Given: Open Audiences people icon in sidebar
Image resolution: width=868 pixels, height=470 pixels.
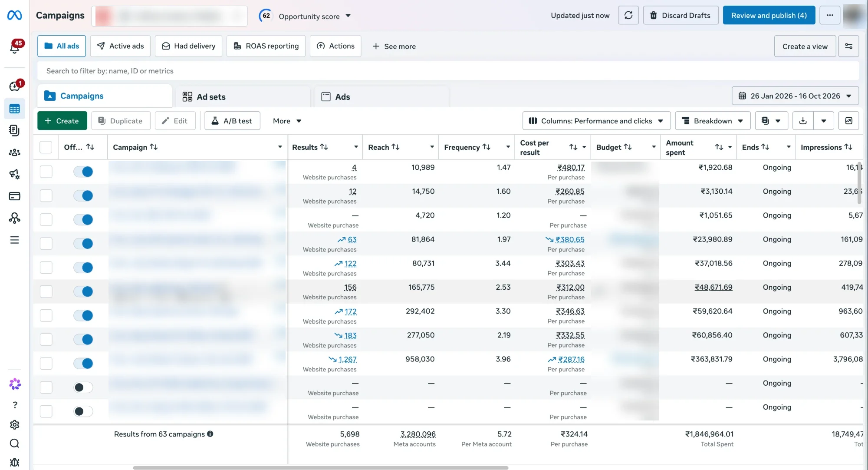Looking at the screenshot, I should coord(14,152).
